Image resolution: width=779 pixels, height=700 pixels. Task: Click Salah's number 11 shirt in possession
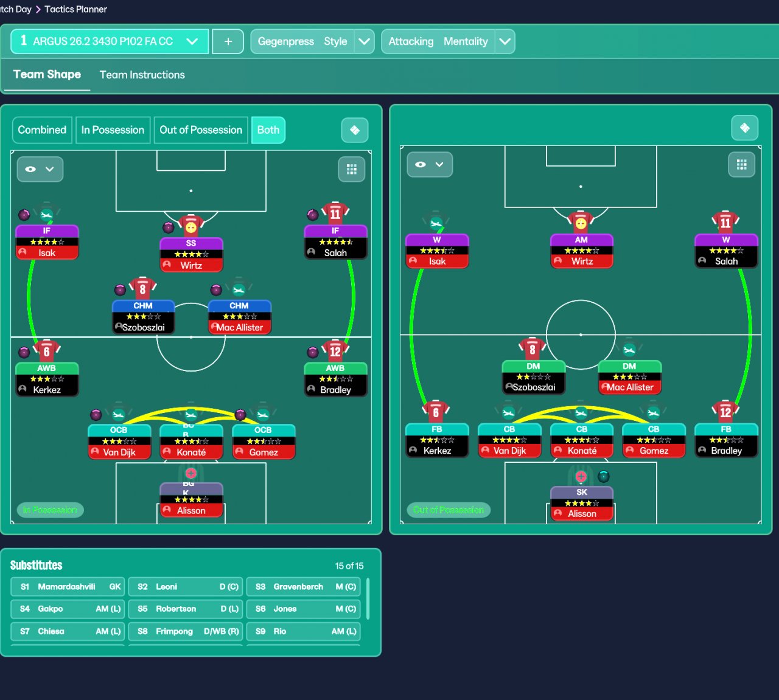point(335,213)
